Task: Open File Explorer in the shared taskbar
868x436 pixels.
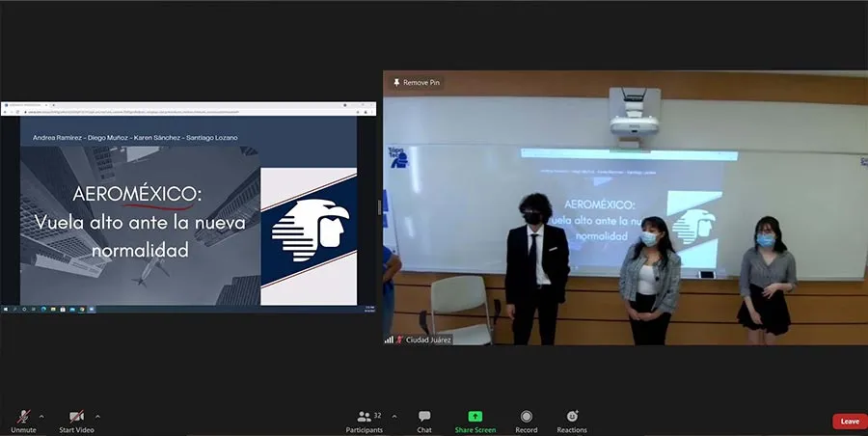Action: [x=53, y=309]
